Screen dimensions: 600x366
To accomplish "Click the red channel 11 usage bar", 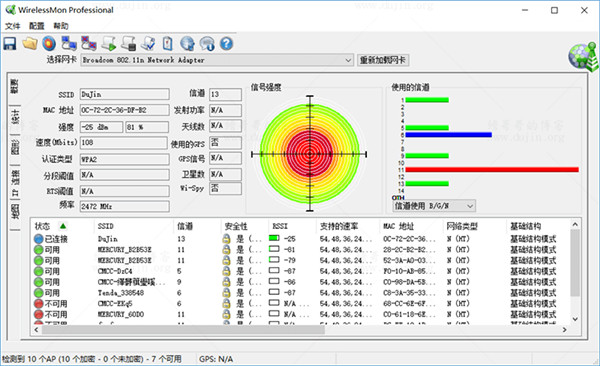I will tap(492, 170).
